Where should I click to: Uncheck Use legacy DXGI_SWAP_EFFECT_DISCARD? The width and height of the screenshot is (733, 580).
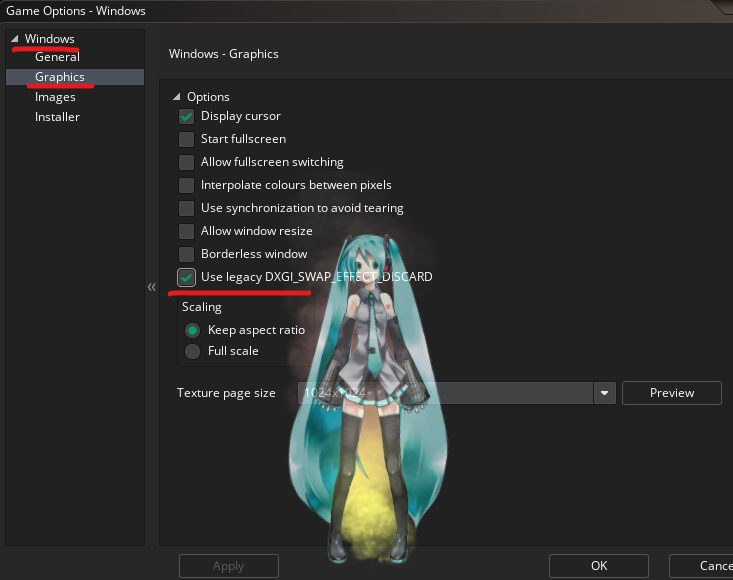click(187, 277)
